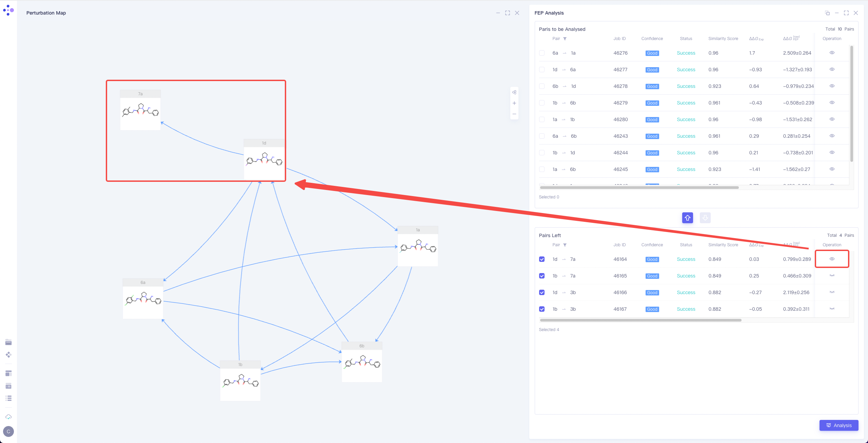This screenshot has height=443, width=868.
Task: Check cloud sync status icon
Action: pyautogui.click(x=8, y=417)
